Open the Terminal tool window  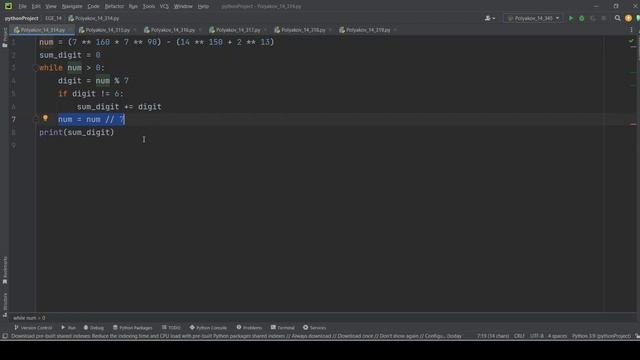coord(282,328)
